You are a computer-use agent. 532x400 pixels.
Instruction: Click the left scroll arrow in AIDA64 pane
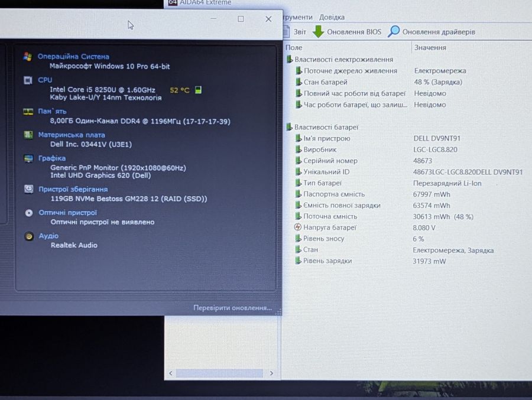pos(171,373)
